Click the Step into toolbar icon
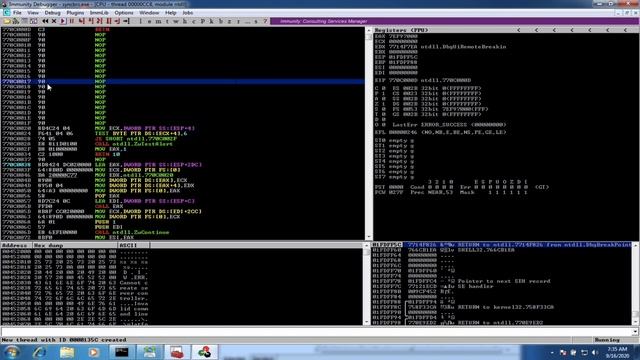Image resolution: width=640 pixels, height=360 pixels. tap(81, 21)
